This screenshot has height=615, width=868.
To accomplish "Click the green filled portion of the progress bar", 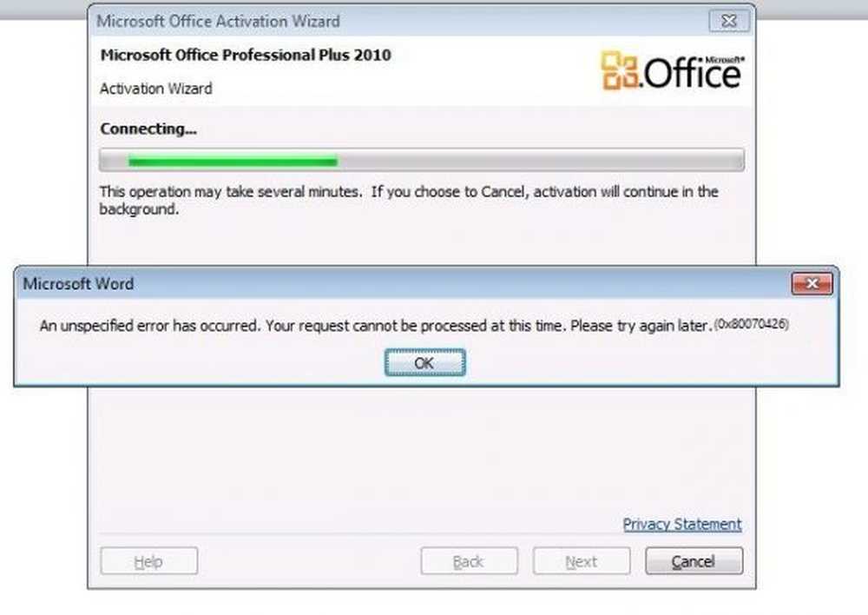I will click(233, 162).
